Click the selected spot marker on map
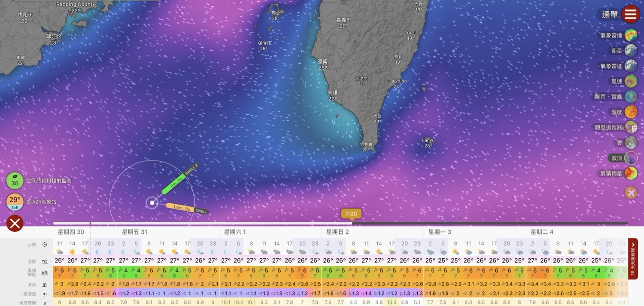Screen dimensions: 644x306 (x=152, y=202)
